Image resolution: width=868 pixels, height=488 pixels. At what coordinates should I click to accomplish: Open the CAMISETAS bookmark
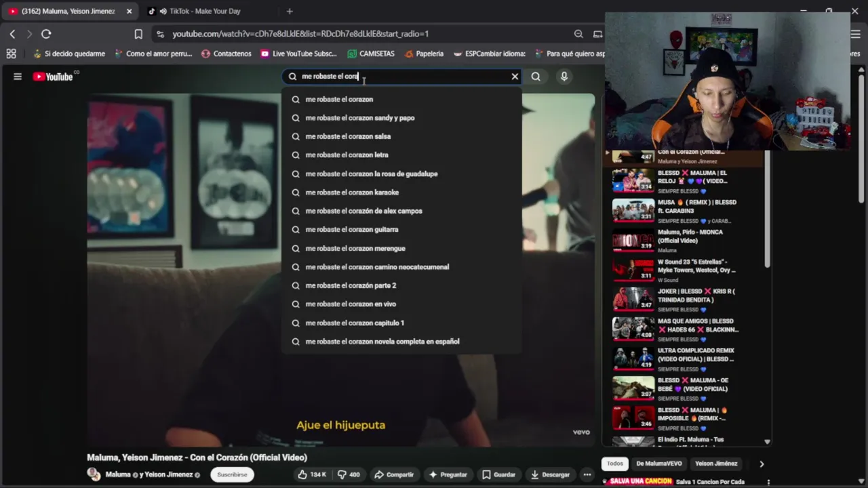[370, 54]
